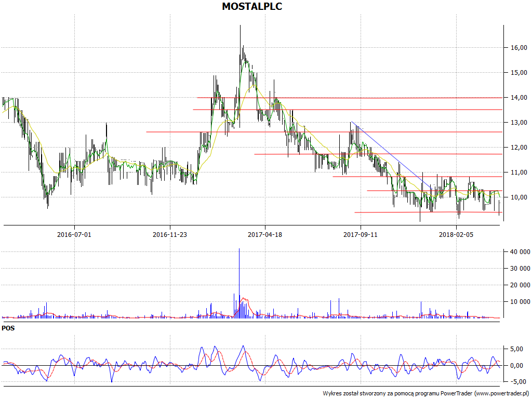Image resolution: width=532 pixels, height=399 pixels.
Task: Click the 30 000 volume axis label
Action: [520, 268]
